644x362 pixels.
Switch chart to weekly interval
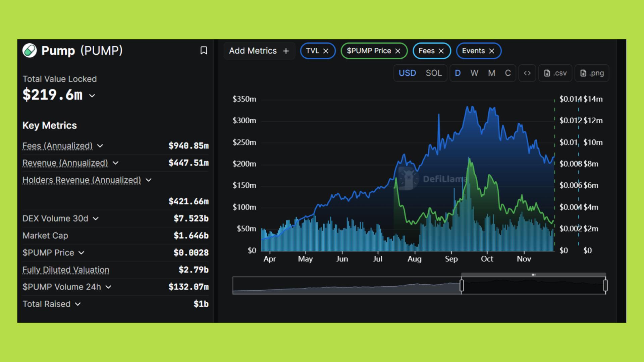(x=474, y=73)
